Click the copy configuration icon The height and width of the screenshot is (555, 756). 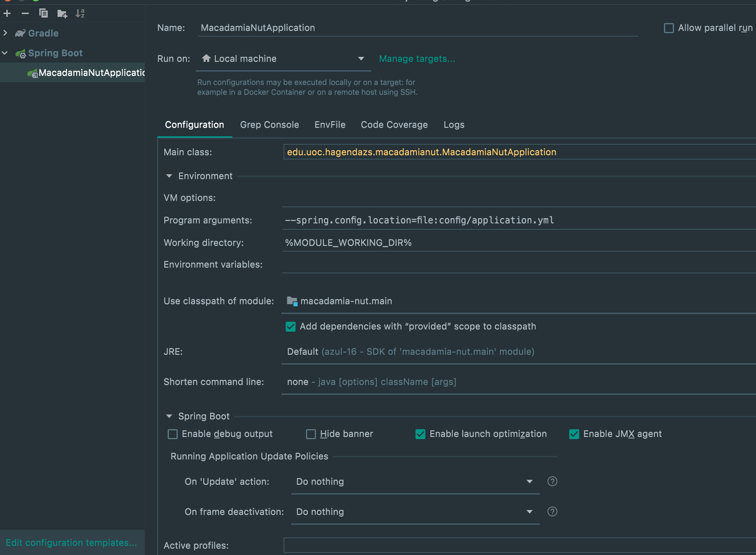pyautogui.click(x=44, y=13)
